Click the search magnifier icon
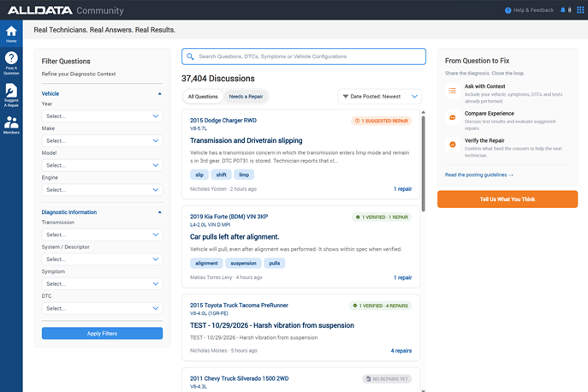Screen dimensions: 588x392 click(x=190, y=56)
